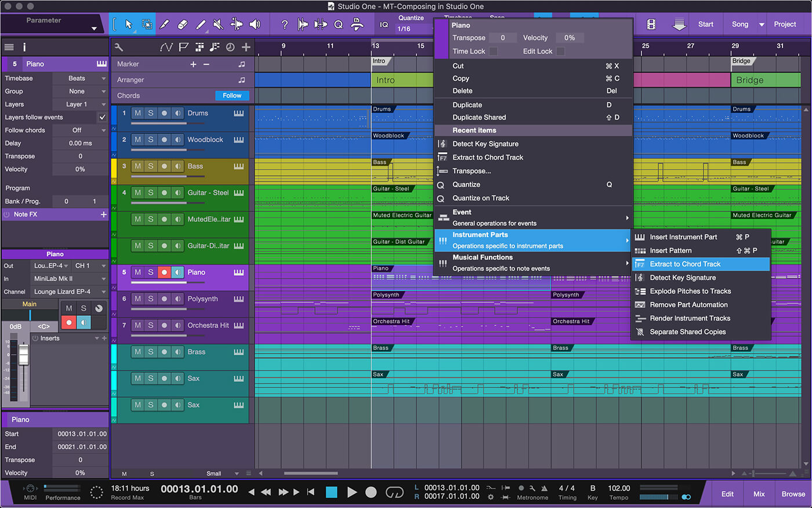Open the track list hamburger icon

[9, 47]
